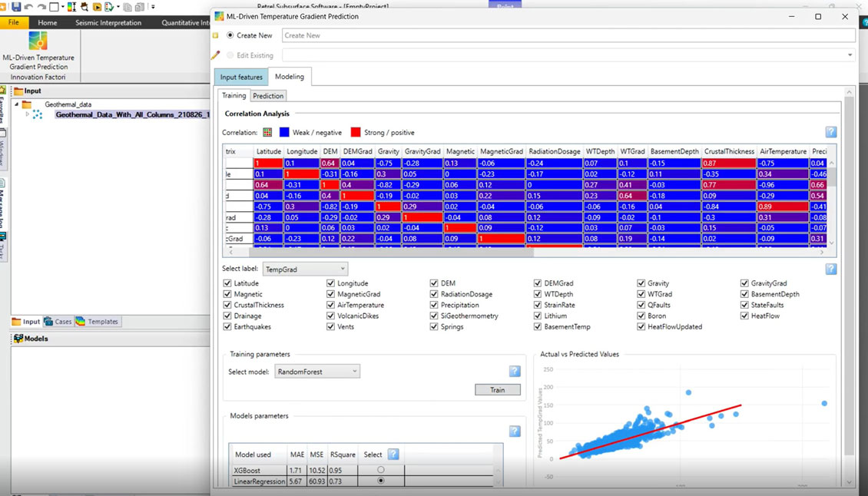
Task: Open help icon in Training parameters
Action: click(x=514, y=372)
